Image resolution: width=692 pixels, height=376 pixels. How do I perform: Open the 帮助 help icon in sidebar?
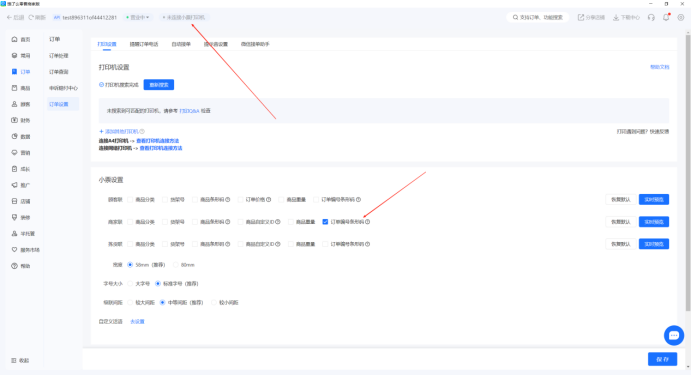click(15, 266)
